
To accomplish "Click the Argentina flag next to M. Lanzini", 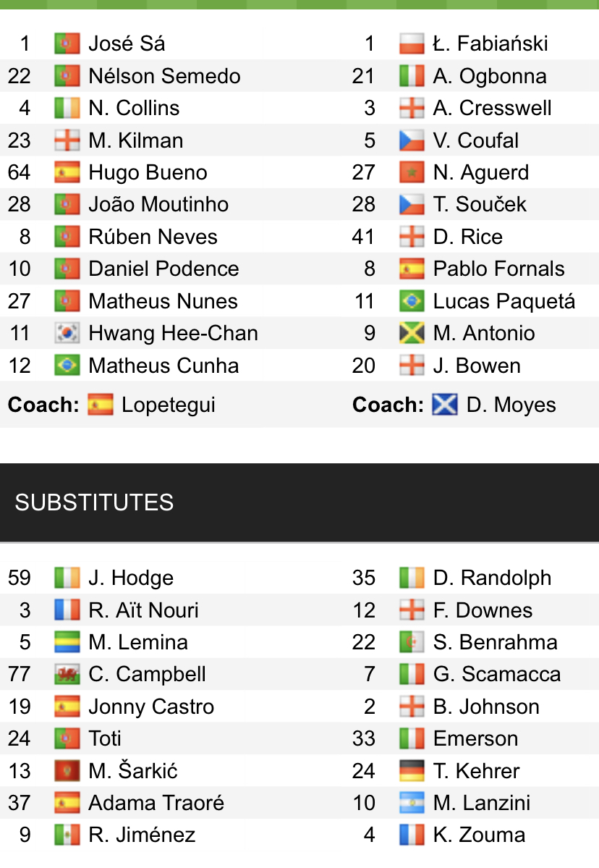I will pos(412,803).
